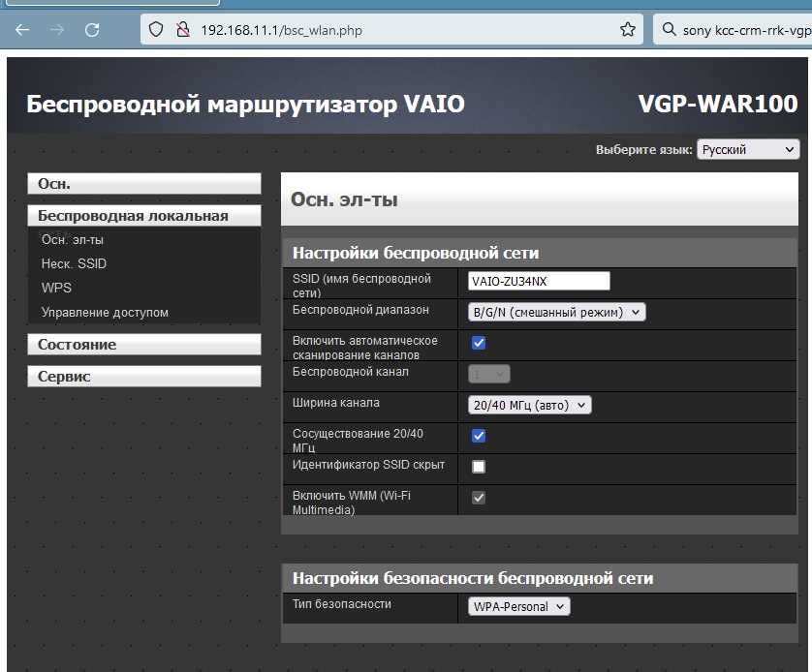Select the Неск. SSID submenu item

coord(74,263)
